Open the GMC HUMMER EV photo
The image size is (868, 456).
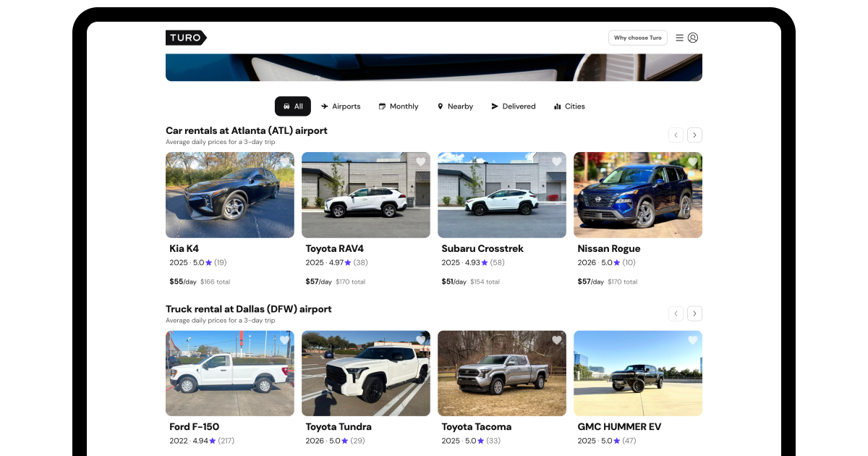pyautogui.click(x=638, y=373)
